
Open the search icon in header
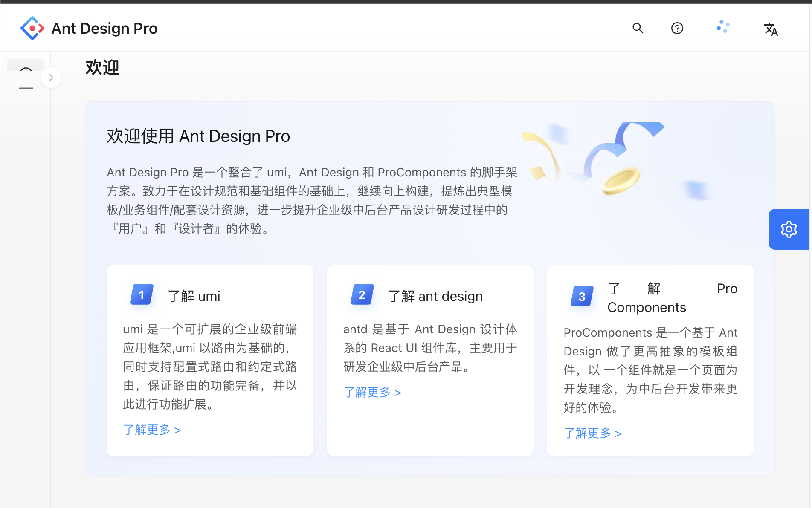click(x=638, y=28)
